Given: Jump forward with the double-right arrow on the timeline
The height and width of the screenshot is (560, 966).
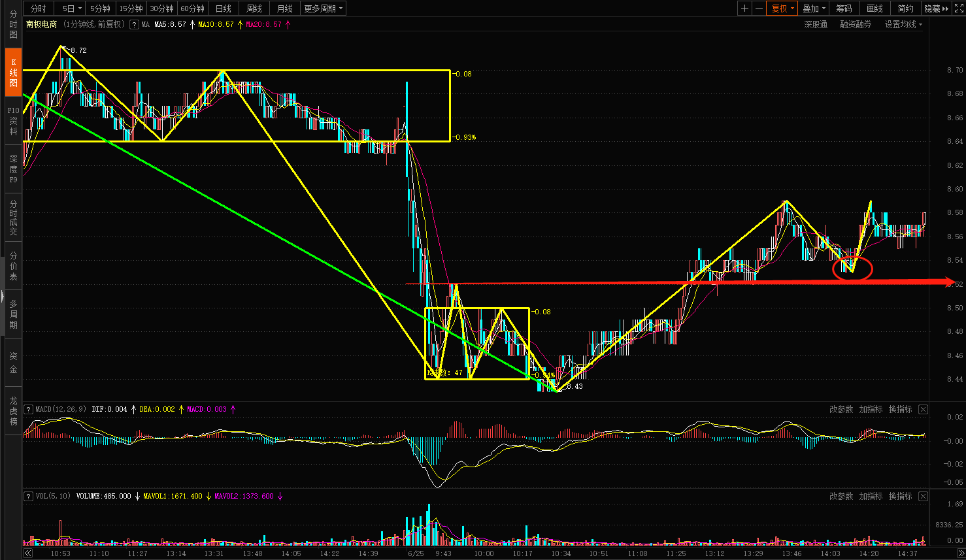Looking at the screenshot, I should (960, 553).
